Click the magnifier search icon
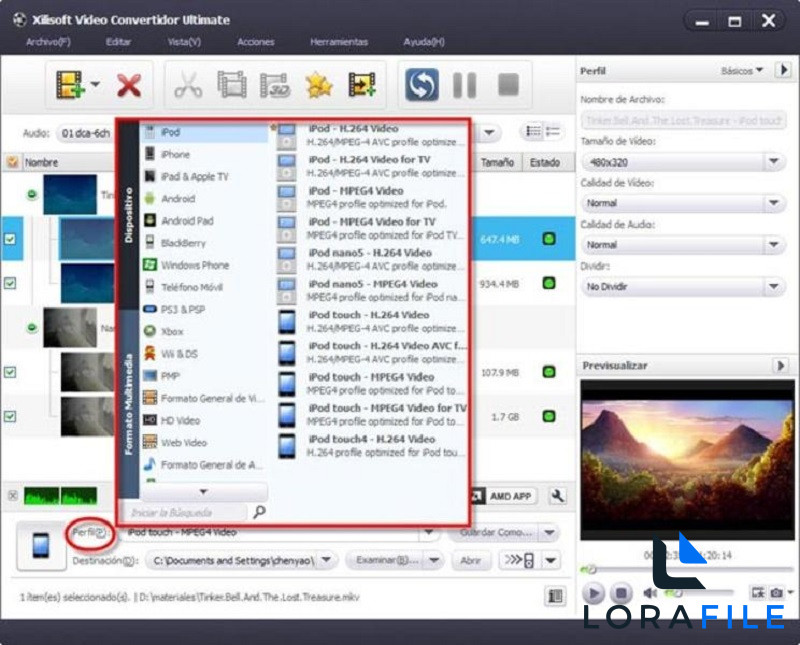Screen dimensions: 800x645 click(259, 512)
